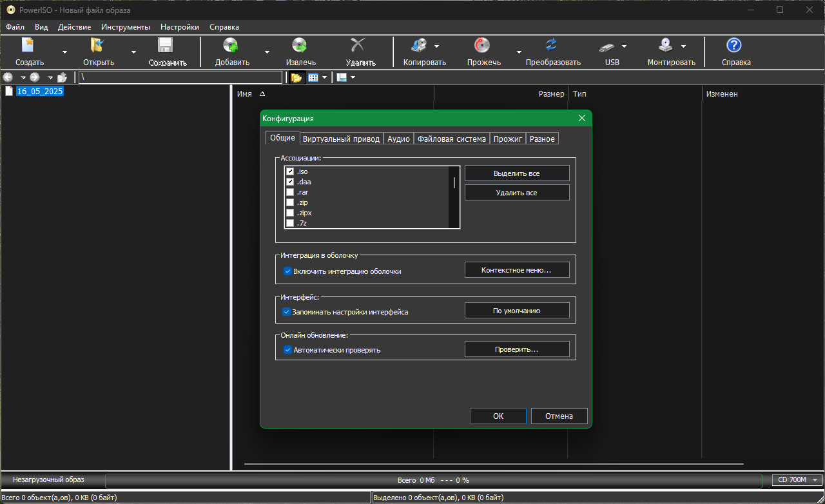Click the Open folder toolbar icon
This screenshot has height=504, width=825.
[97, 46]
